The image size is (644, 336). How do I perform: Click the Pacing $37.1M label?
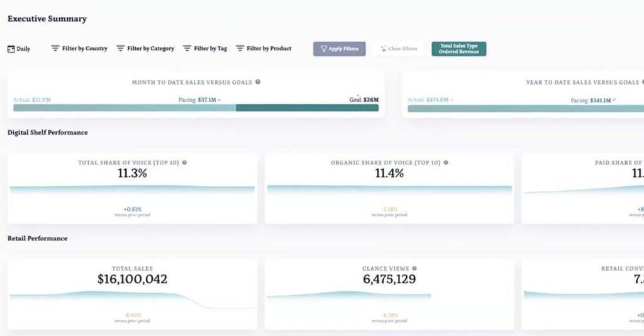pyautogui.click(x=199, y=100)
